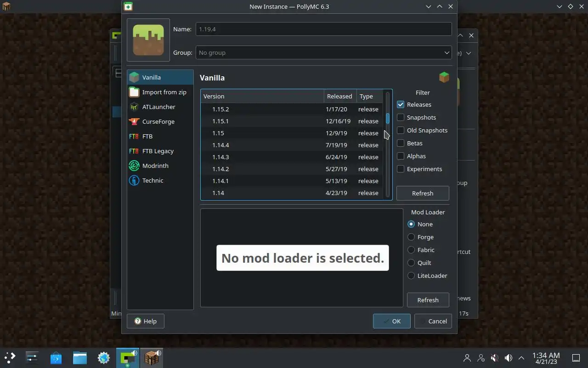Screen dimensions: 588x368
Task: Select version 1.14.4 in the list
Action: coord(292,145)
